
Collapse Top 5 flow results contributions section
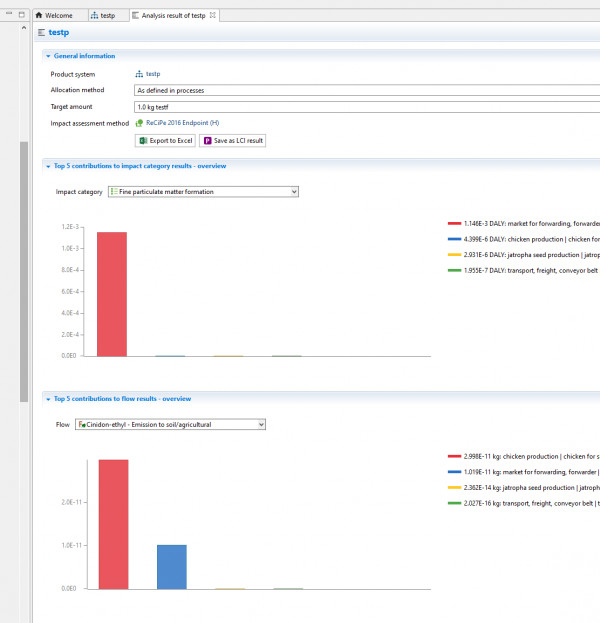(48, 399)
